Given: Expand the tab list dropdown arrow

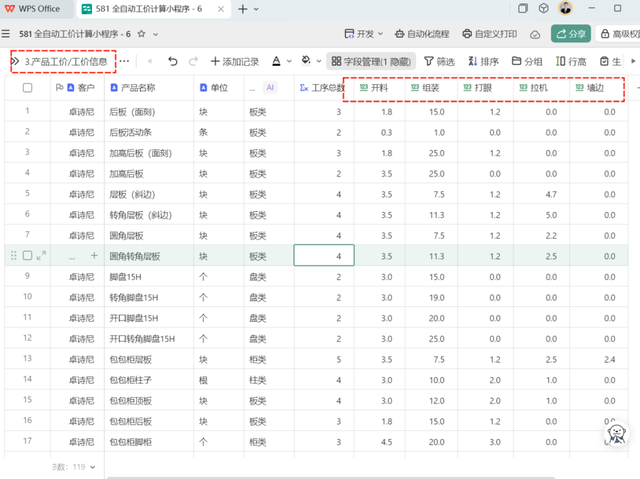Looking at the screenshot, I should (x=256, y=9).
